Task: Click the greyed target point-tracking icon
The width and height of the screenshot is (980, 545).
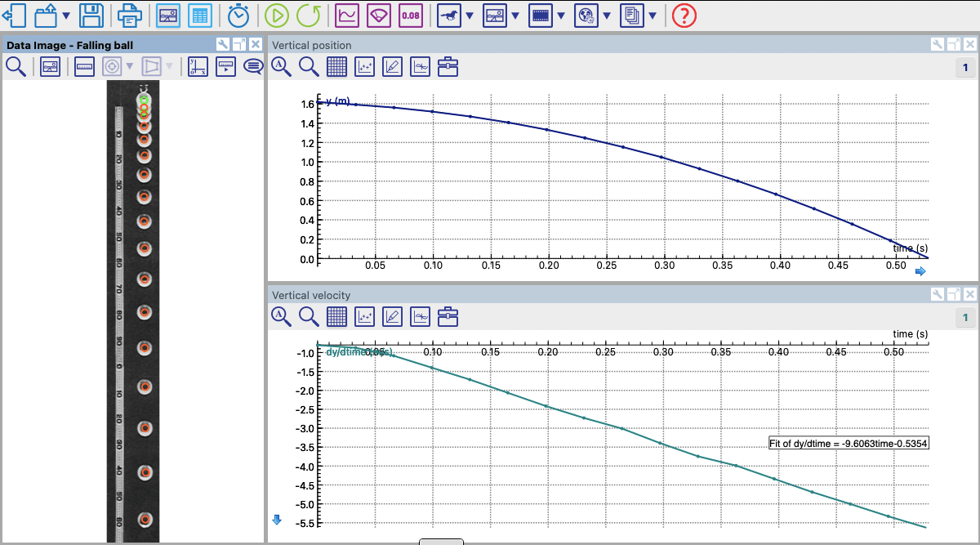Action: (112, 67)
